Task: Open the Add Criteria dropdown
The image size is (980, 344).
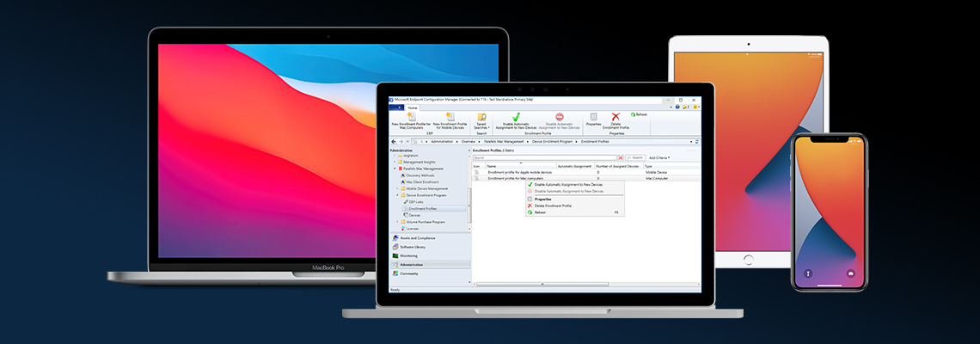Action: click(x=659, y=157)
